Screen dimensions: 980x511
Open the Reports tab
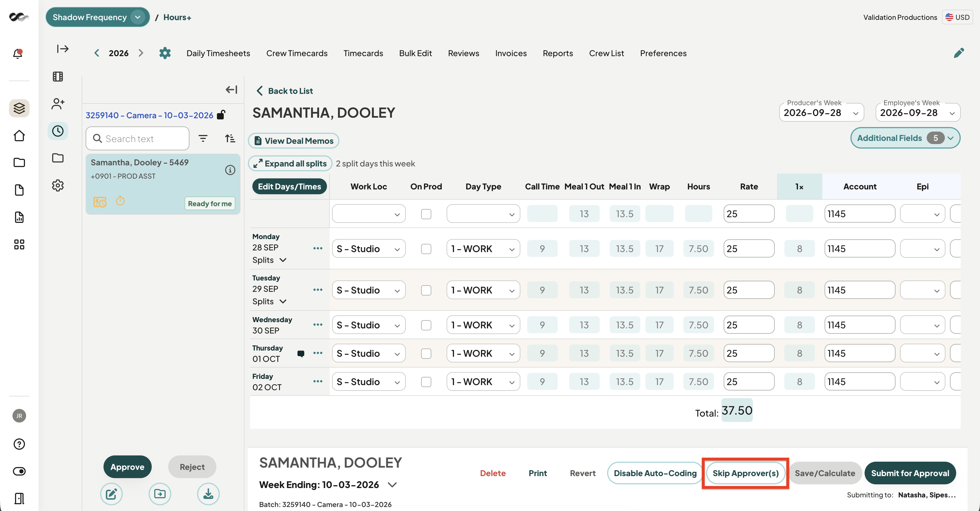(x=558, y=53)
